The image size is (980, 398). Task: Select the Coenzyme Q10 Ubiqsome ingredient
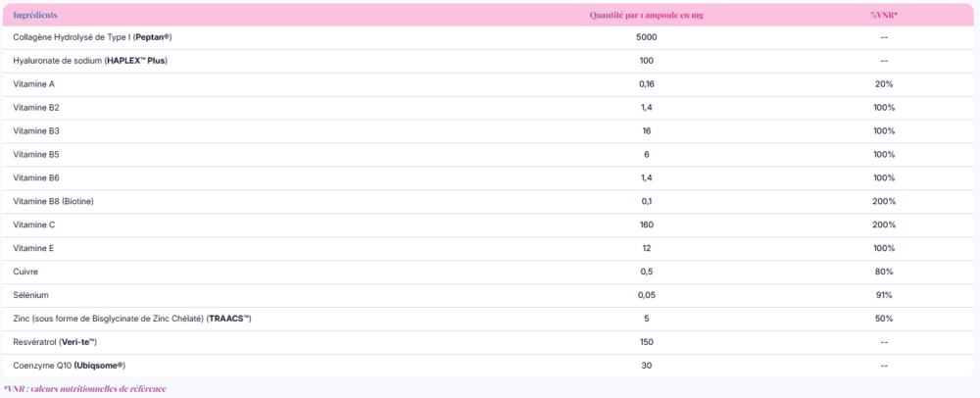click(x=69, y=365)
